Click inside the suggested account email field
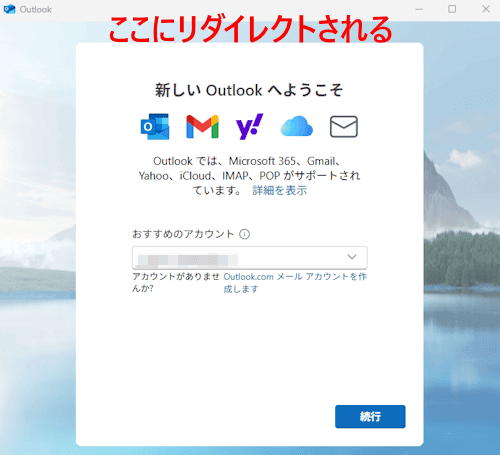 click(x=249, y=257)
